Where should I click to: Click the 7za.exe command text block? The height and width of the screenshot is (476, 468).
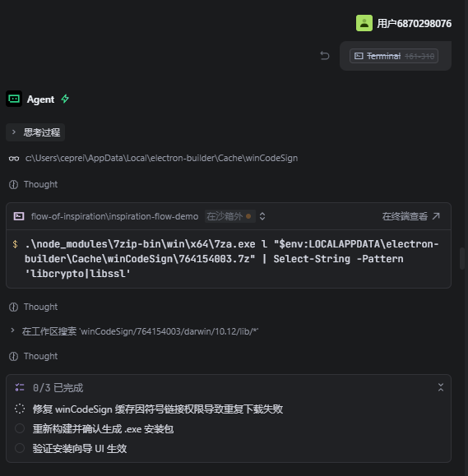click(231, 259)
